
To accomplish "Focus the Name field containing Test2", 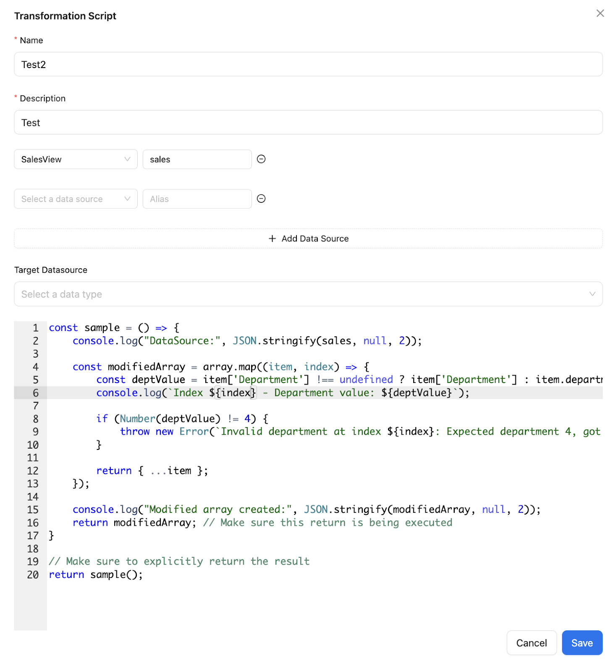I will point(308,64).
